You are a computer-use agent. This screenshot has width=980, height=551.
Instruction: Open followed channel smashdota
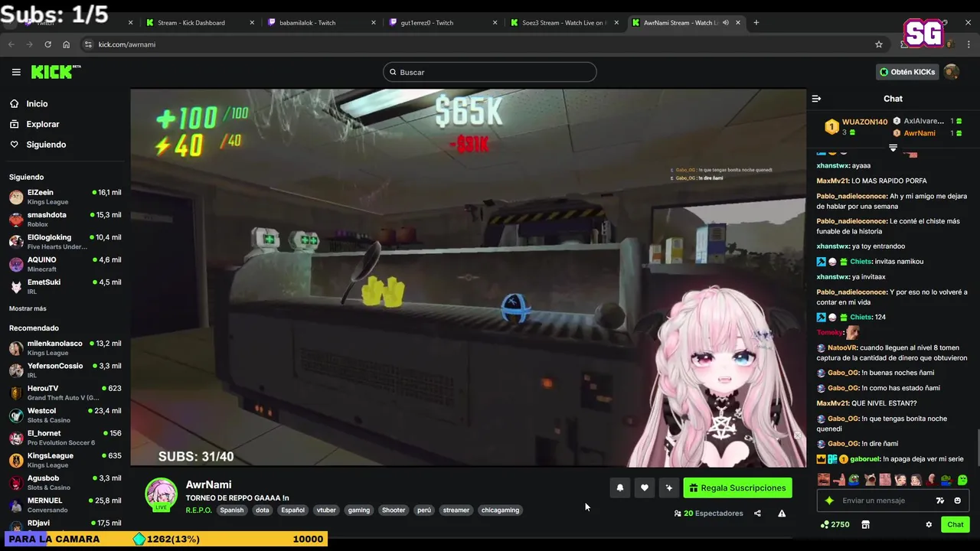point(65,220)
